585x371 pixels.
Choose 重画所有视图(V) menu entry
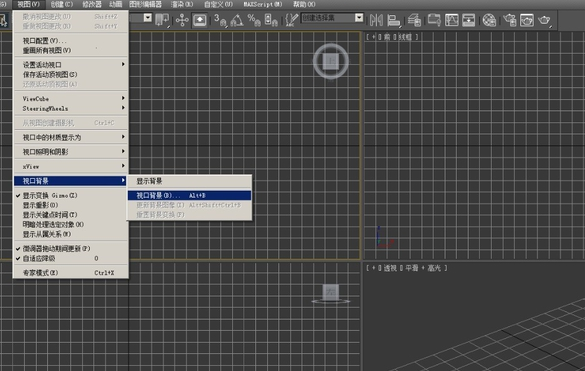pos(71,50)
